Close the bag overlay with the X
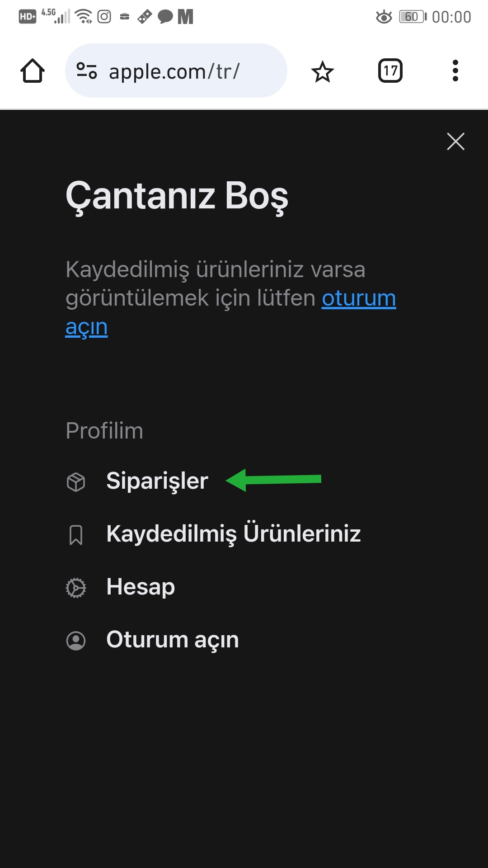 [455, 142]
